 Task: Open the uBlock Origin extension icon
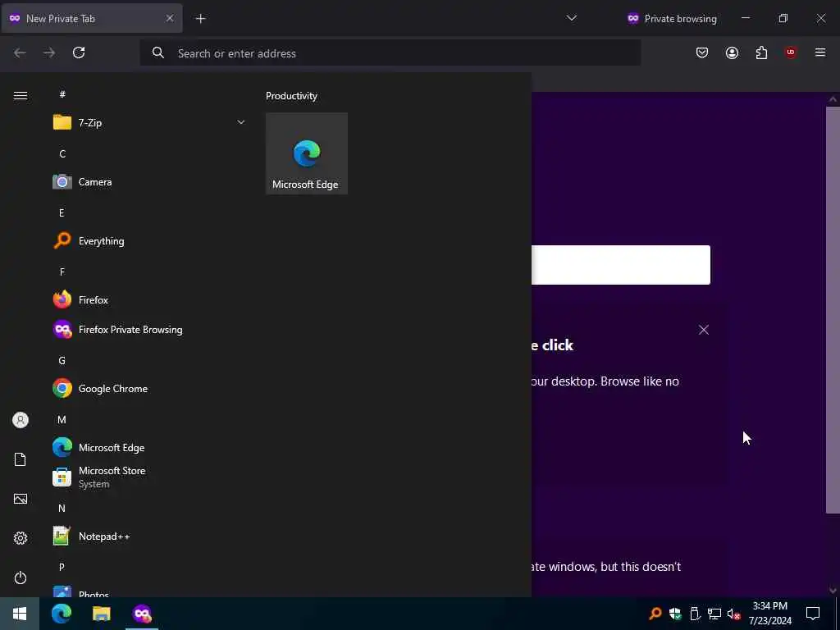[x=791, y=52]
